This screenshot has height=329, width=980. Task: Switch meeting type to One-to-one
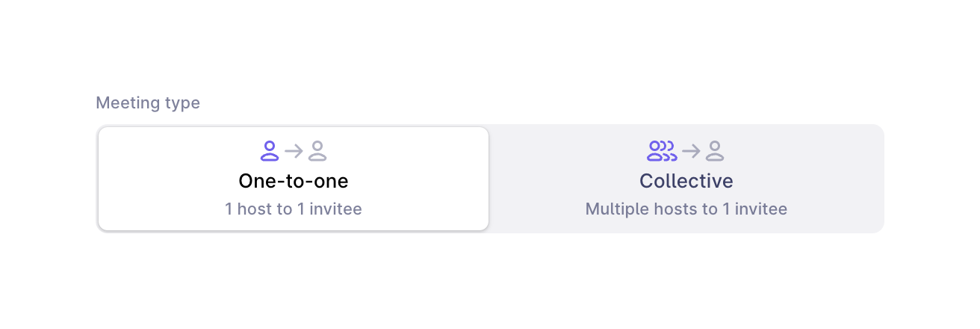[294, 179]
